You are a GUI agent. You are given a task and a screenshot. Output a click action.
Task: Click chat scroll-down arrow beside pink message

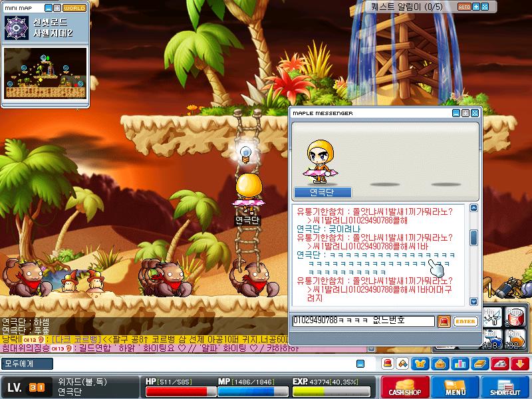coord(372,349)
